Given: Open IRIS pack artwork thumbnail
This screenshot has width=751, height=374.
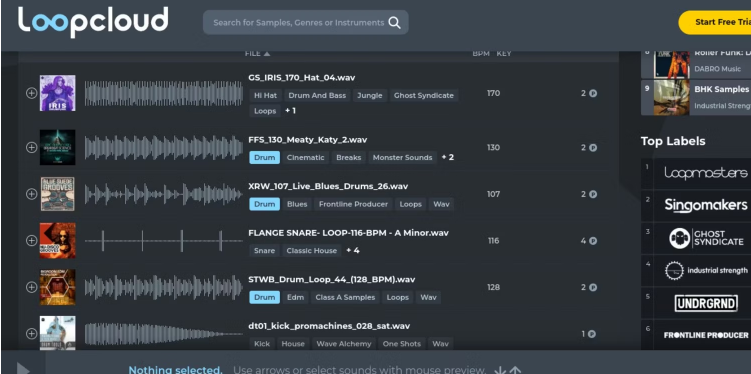Looking at the screenshot, I should click(x=57, y=93).
